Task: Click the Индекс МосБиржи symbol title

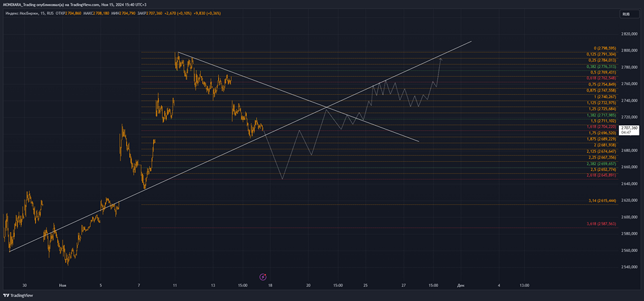Action: [21, 14]
